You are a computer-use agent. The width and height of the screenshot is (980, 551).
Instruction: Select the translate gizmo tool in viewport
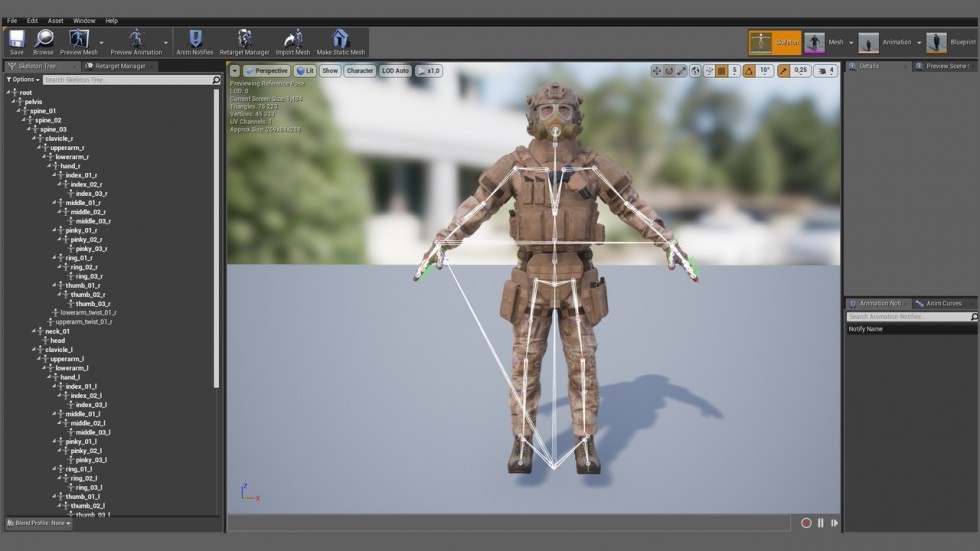click(656, 71)
